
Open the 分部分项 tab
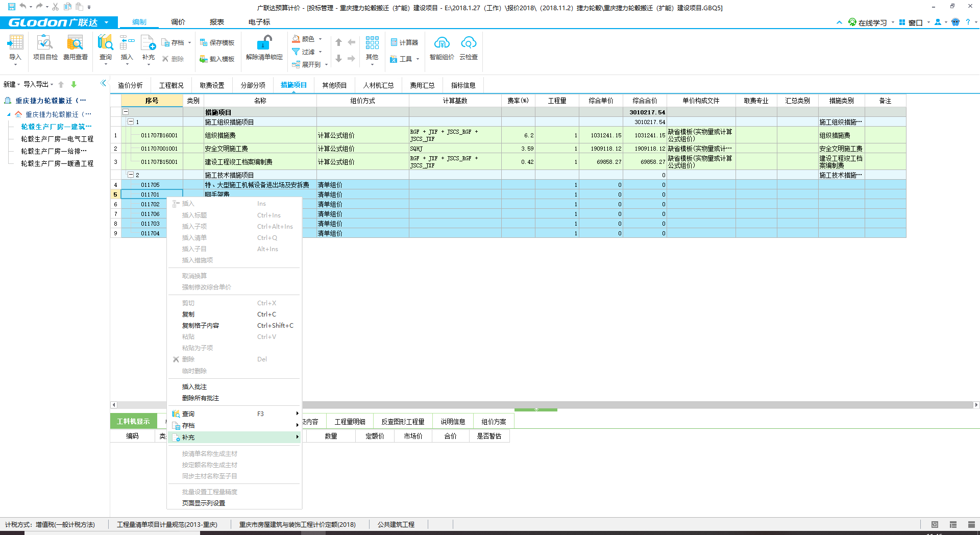(253, 85)
